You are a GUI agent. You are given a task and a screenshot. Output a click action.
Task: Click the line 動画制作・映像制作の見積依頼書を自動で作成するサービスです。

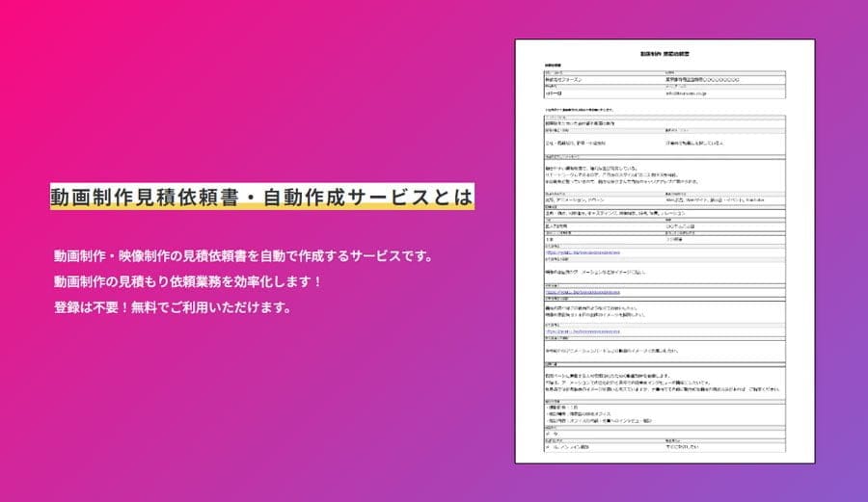coord(244,256)
